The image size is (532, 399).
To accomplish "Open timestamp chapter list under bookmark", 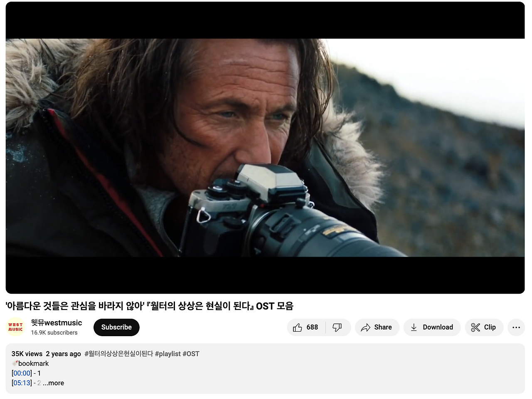I will pos(22,373).
